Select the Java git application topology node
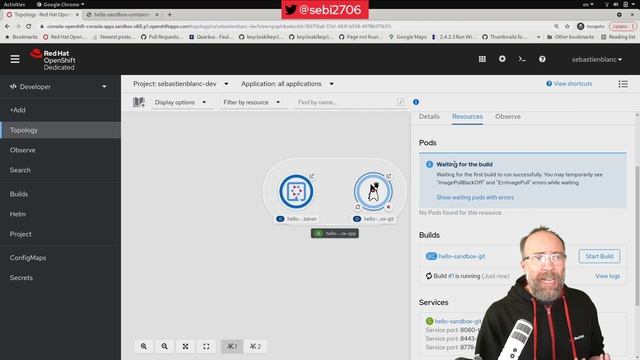Image resolution: width=640 pixels, height=360 pixels. (x=373, y=191)
